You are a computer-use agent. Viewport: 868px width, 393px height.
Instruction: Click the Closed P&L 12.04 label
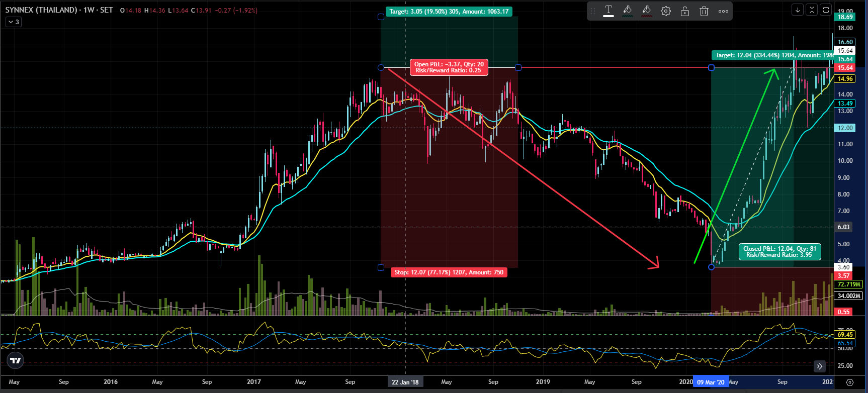pos(779,252)
